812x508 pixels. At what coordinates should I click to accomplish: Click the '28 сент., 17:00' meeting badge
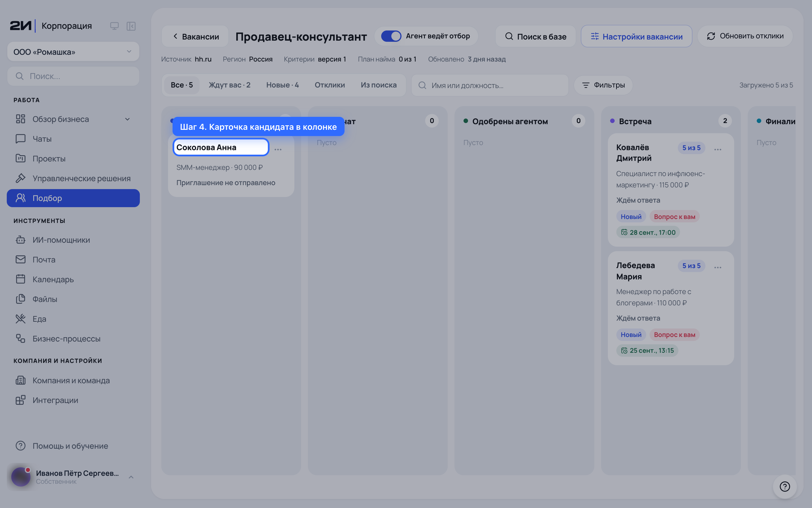(648, 233)
